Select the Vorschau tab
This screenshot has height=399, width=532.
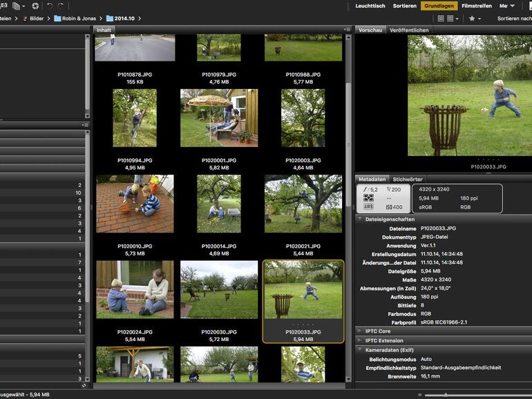point(370,30)
